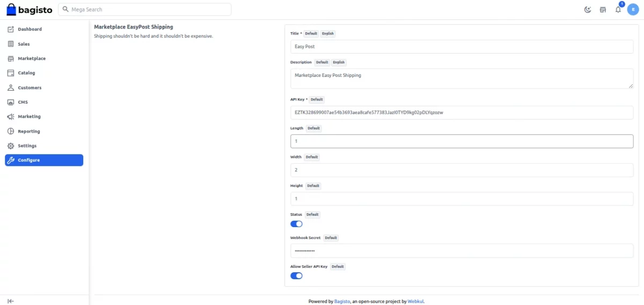Open the storefront shop icon
644x305 pixels.
pyautogui.click(x=603, y=10)
